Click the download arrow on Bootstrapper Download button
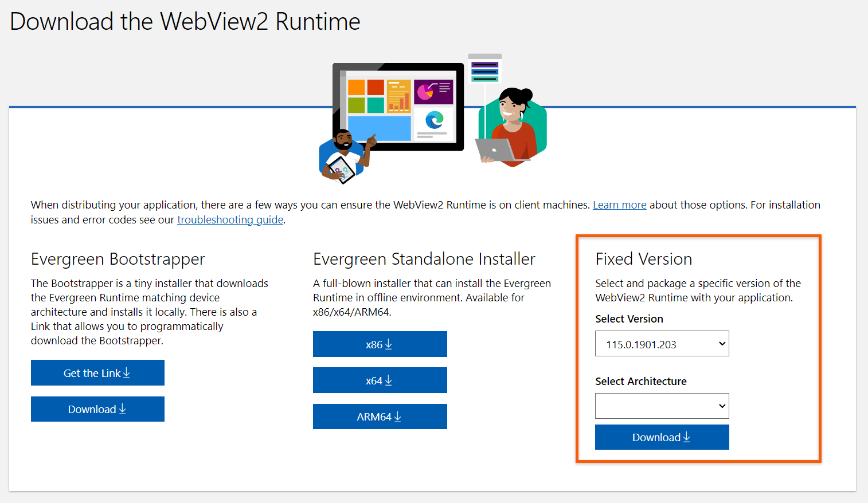 point(122,408)
